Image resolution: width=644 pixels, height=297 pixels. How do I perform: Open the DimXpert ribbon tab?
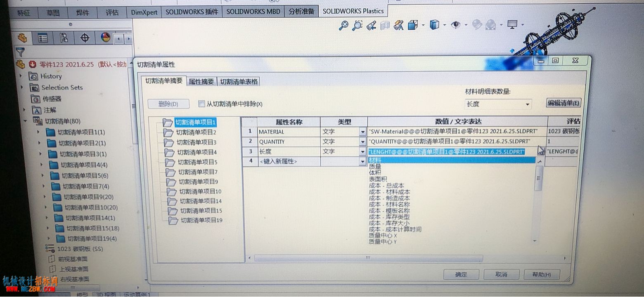tap(144, 12)
